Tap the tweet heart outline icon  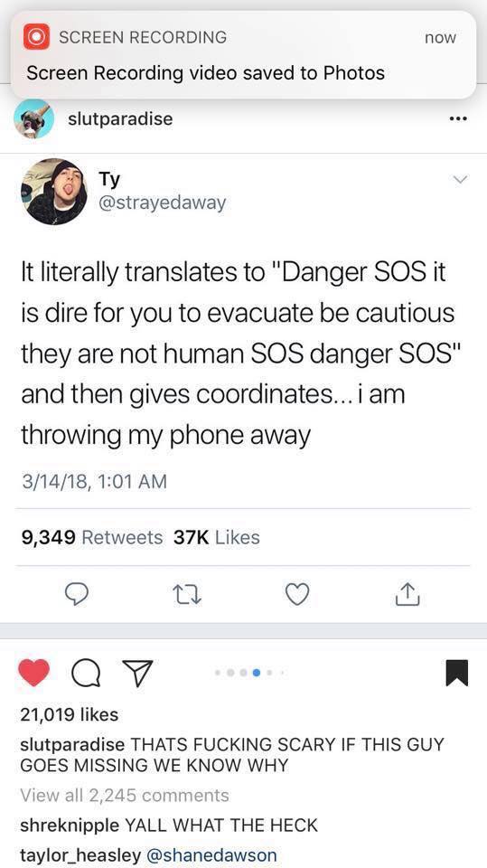(x=296, y=595)
